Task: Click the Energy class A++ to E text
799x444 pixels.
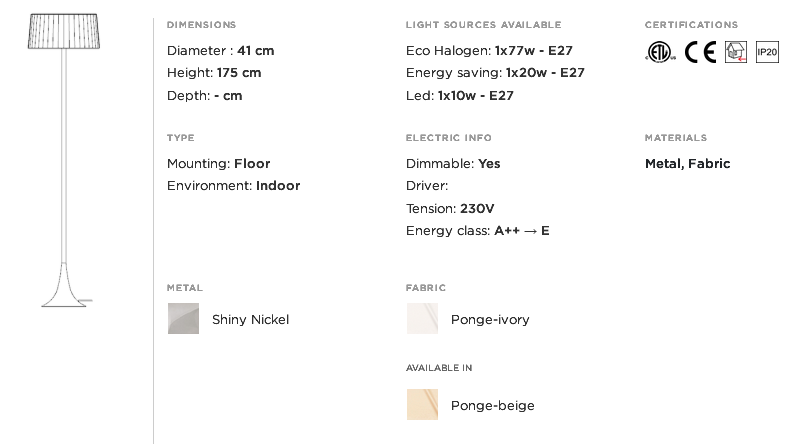Action: pos(477,230)
